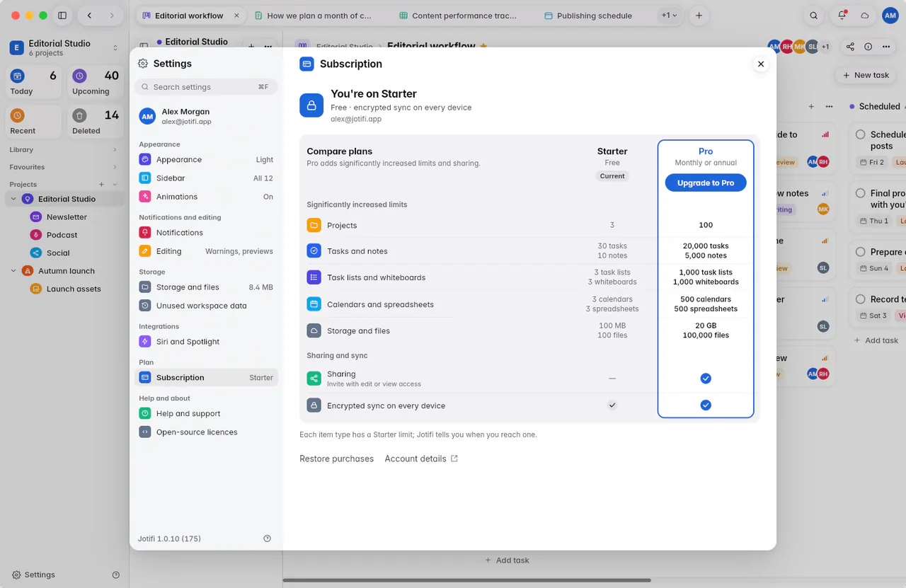Open the Today smart list card

(35, 83)
